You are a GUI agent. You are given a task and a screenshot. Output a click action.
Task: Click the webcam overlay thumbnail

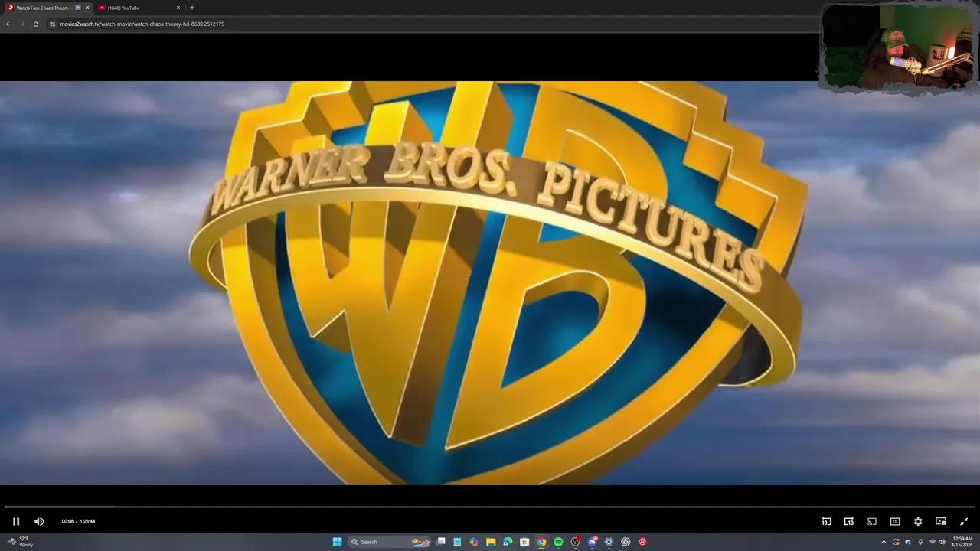[898, 48]
